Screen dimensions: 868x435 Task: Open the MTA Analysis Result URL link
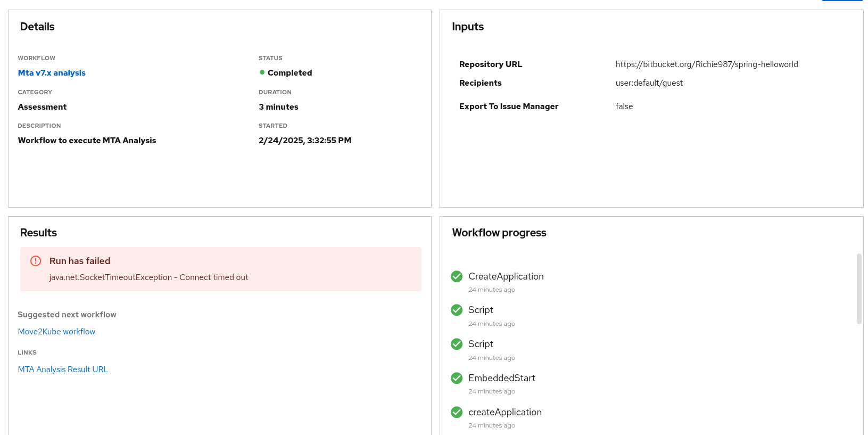[63, 370]
